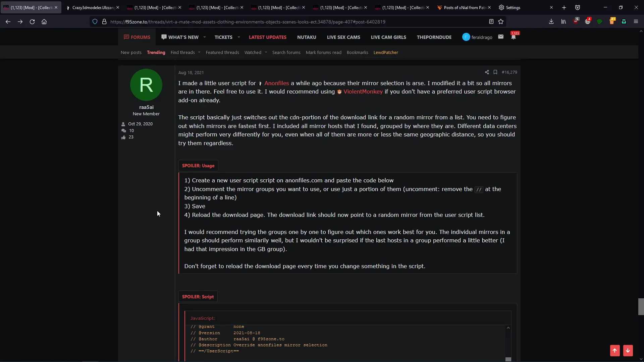Open the Forums navigation item
Viewport: 644px width, 362px height.
coord(137,37)
